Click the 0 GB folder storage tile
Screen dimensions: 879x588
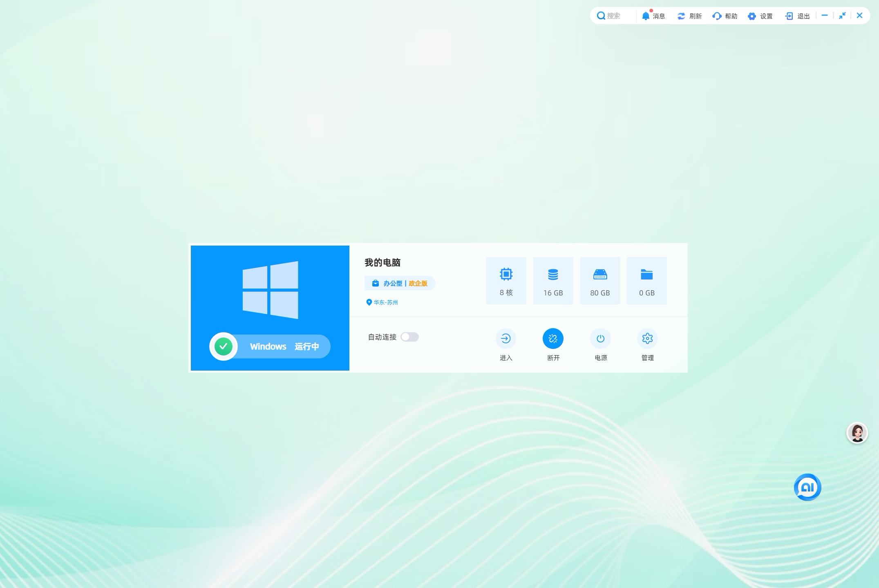[646, 281]
